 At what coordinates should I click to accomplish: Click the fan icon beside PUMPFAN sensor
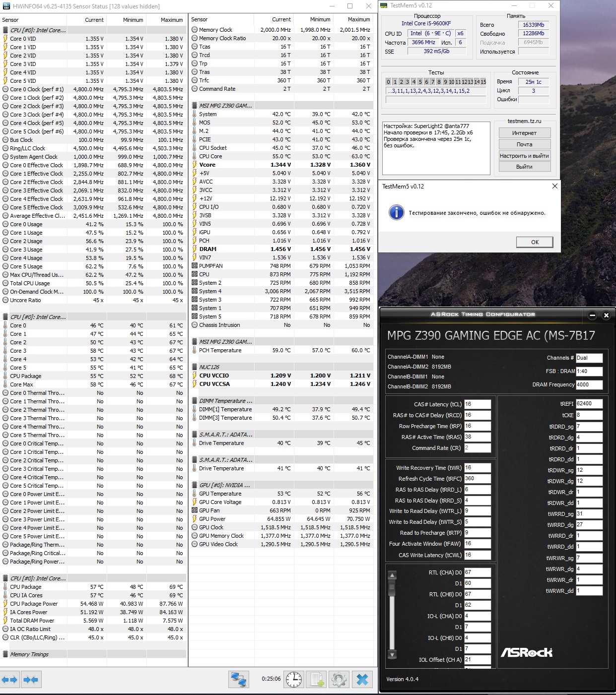pyautogui.click(x=195, y=266)
